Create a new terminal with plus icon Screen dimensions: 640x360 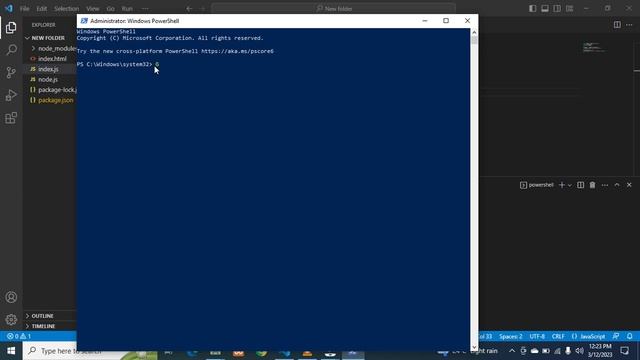[x=562, y=185]
